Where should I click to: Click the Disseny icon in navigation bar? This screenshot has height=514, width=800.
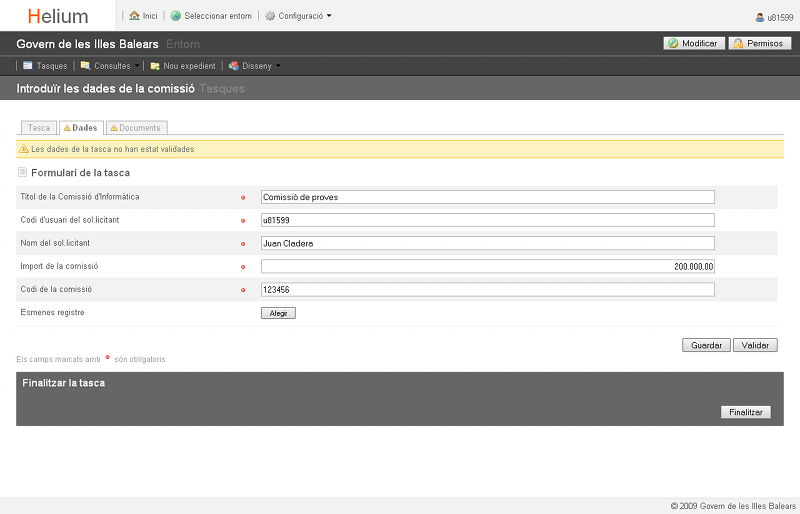[234, 66]
